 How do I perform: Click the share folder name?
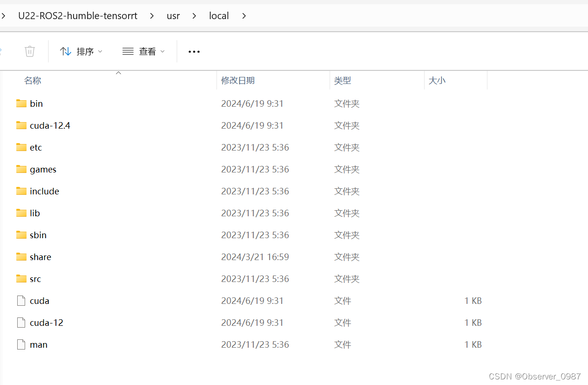(41, 257)
